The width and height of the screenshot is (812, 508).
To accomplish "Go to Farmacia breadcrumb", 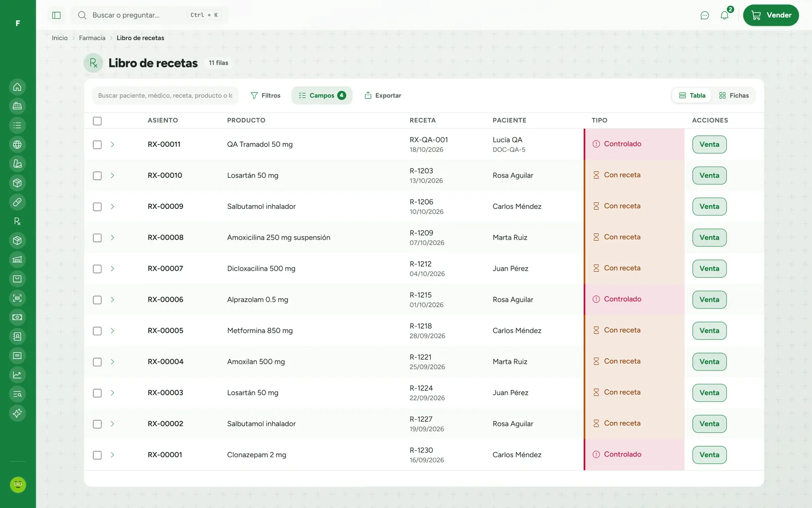I will (x=92, y=38).
